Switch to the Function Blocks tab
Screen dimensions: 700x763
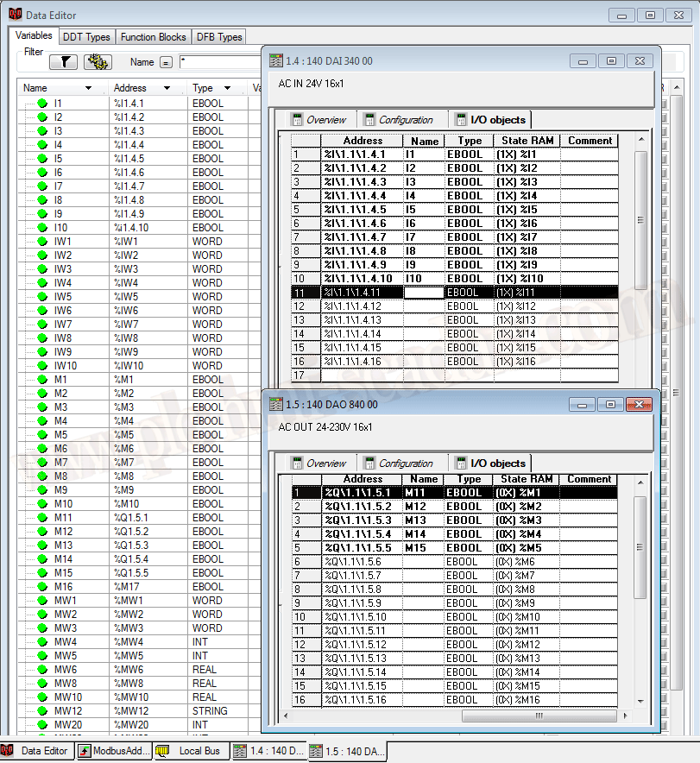153,37
